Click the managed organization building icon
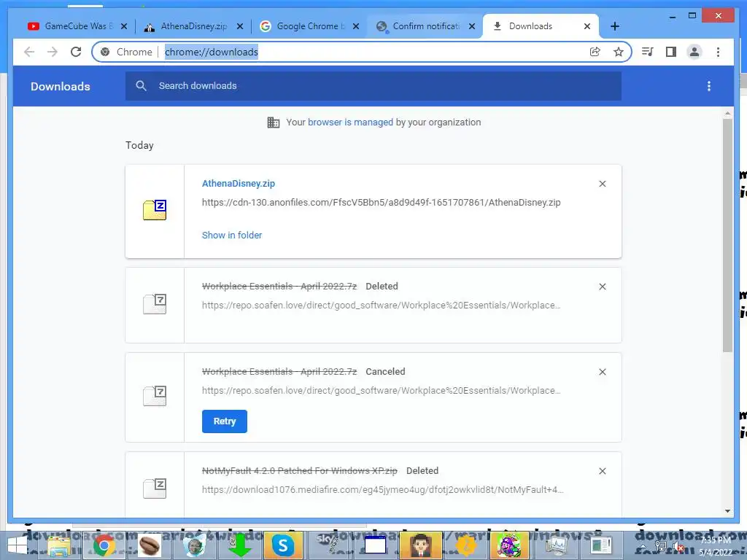747x560 pixels. click(274, 122)
